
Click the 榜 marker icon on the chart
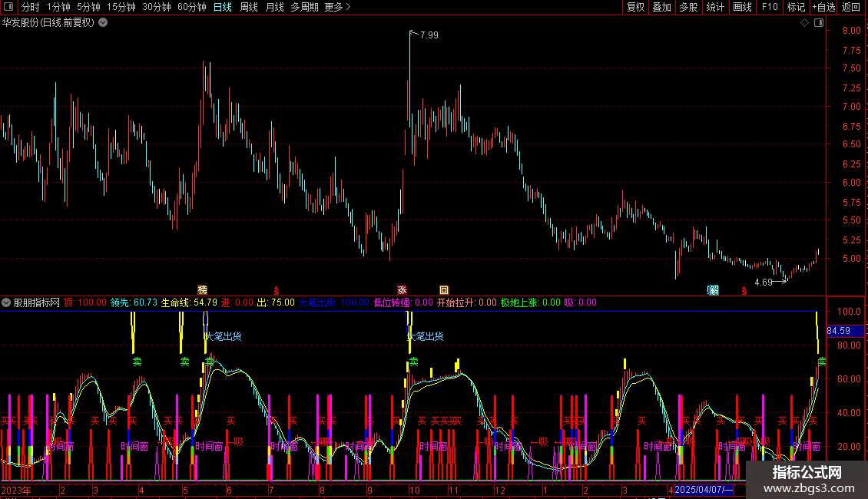pyautogui.click(x=203, y=290)
